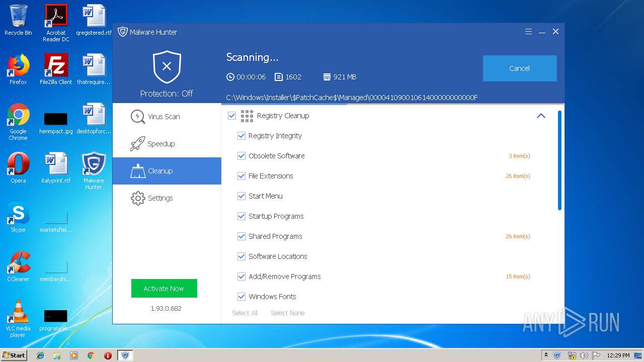Click the scanned files count icon

[279, 77]
